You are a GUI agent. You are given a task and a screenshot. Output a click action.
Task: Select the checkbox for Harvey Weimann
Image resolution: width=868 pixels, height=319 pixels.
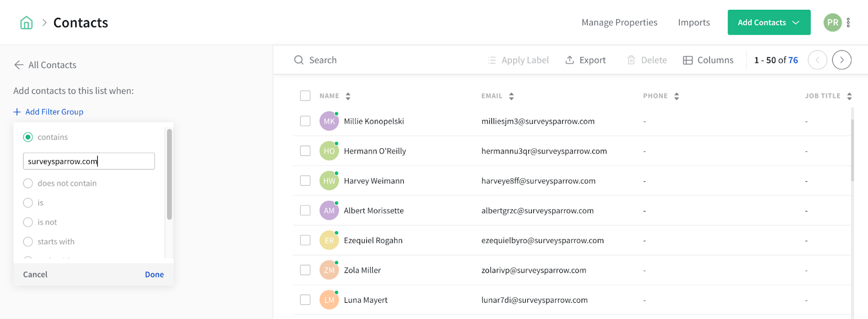point(305,181)
